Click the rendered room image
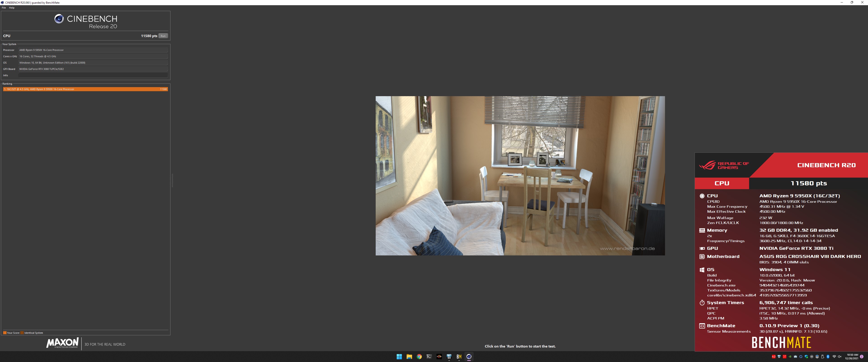 (x=520, y=175)
